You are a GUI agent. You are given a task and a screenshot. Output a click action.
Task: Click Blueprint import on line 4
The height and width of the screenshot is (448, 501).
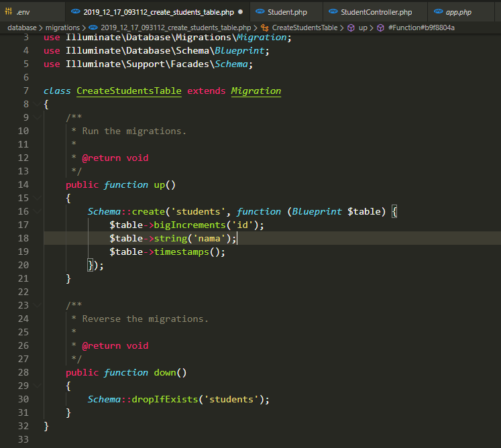(x=239, y=50)
